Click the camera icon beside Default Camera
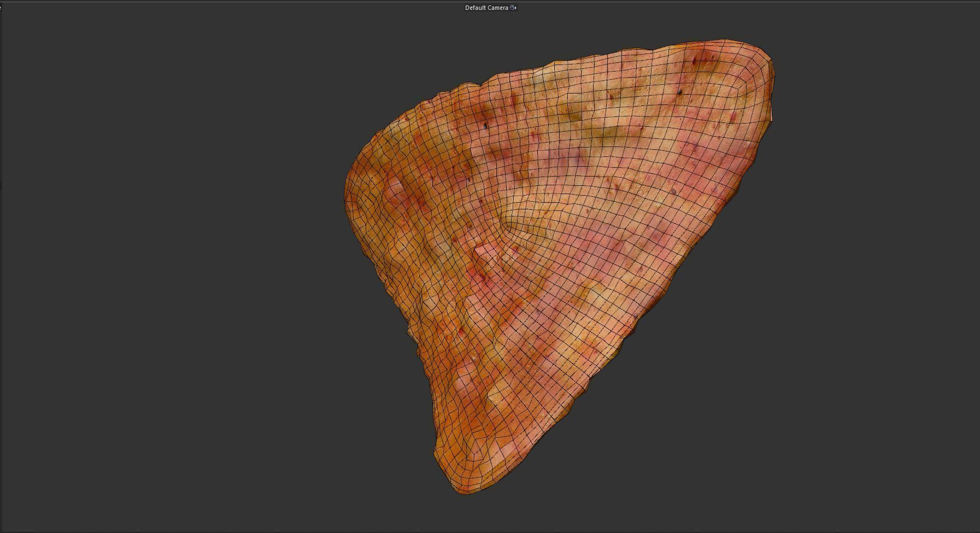Image resolution: width=980 pixels, height=533 pixels. pos(513,8)
